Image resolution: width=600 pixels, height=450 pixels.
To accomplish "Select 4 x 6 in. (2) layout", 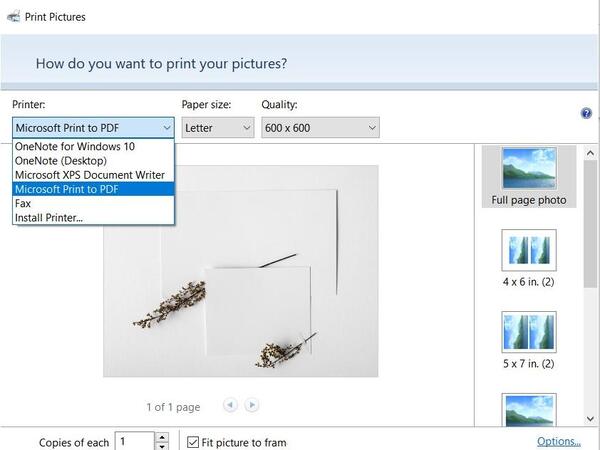I will click(x=529, y=259).
